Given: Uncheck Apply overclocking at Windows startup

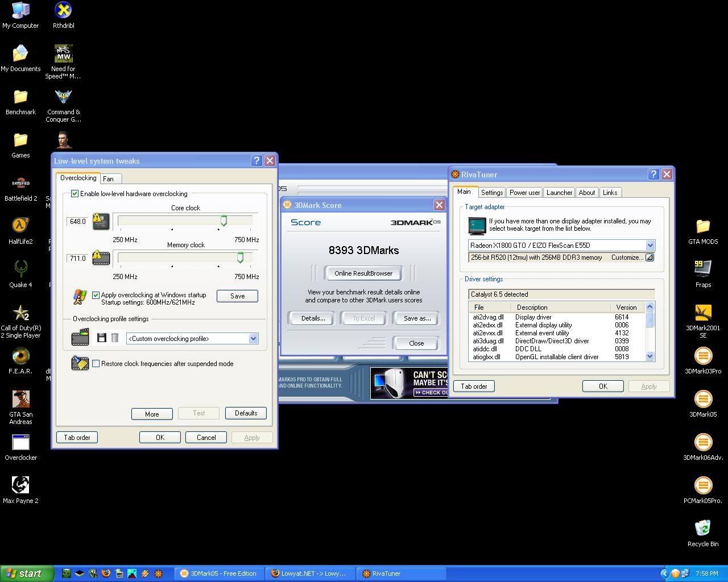Looking at the screenshot, I should tap(96, 295).
